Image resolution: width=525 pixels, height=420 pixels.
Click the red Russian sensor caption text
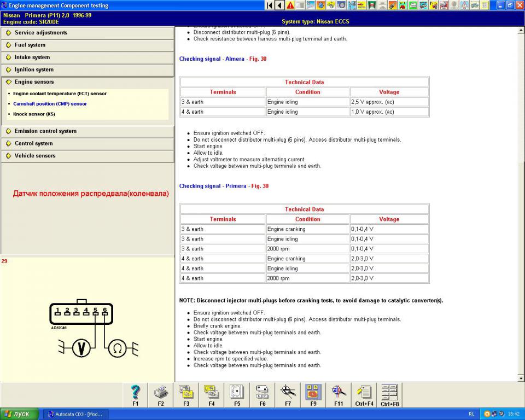click(91, 194)
